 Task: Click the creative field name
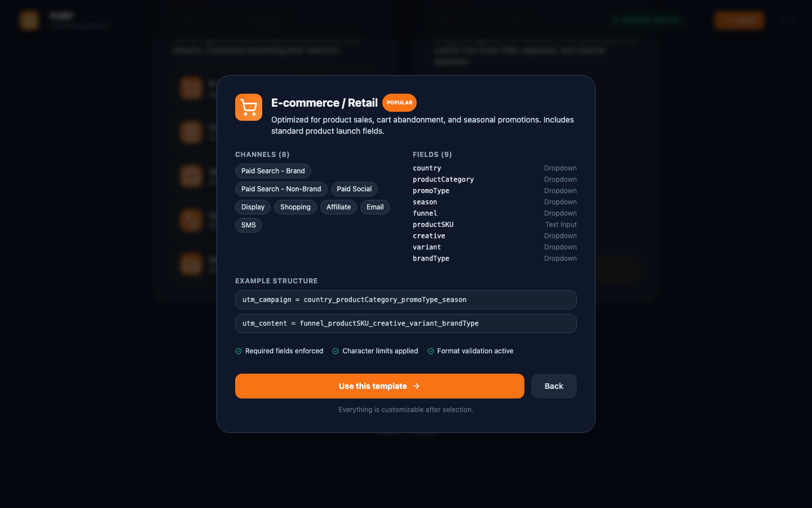pos(429,236)
